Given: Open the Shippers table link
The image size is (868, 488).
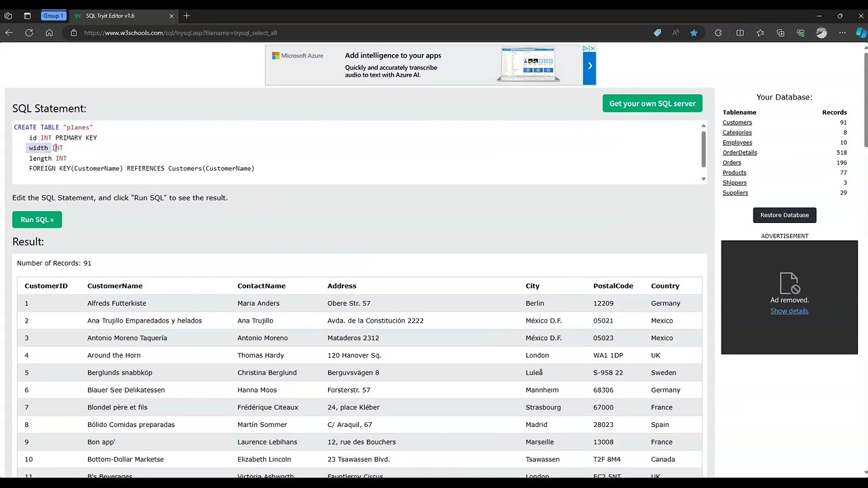Looking at the screenshot, I should (734, 183).
